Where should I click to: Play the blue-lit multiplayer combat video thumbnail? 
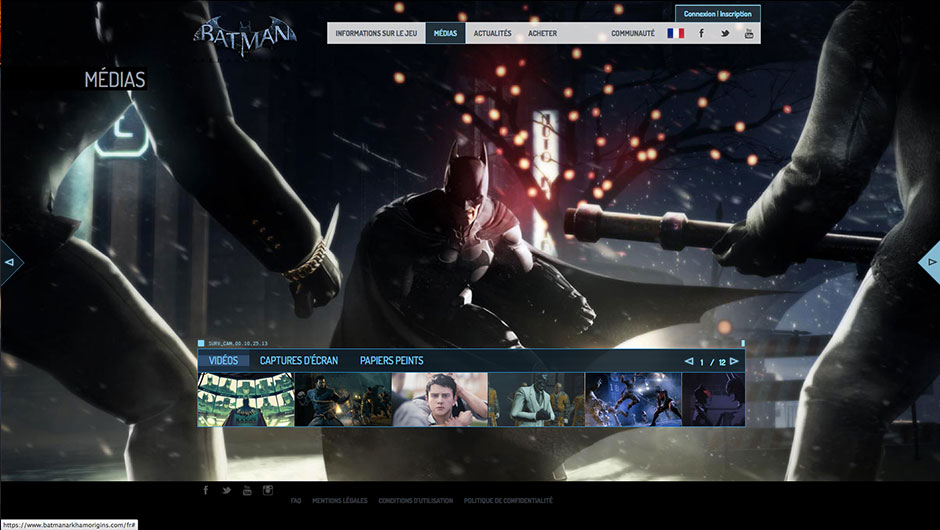coord(634,399)
